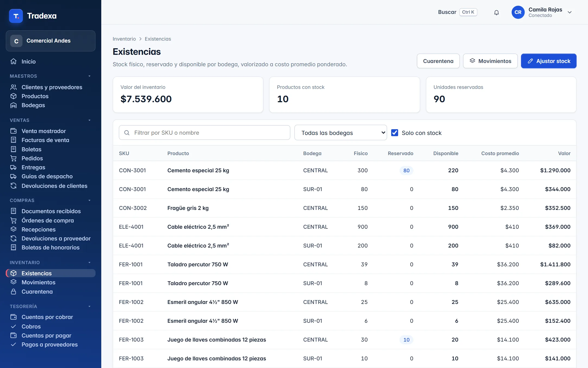Click the Tradexa logo icon
Image resolution: width=588 pixels, height=368 pixels.
16,16
